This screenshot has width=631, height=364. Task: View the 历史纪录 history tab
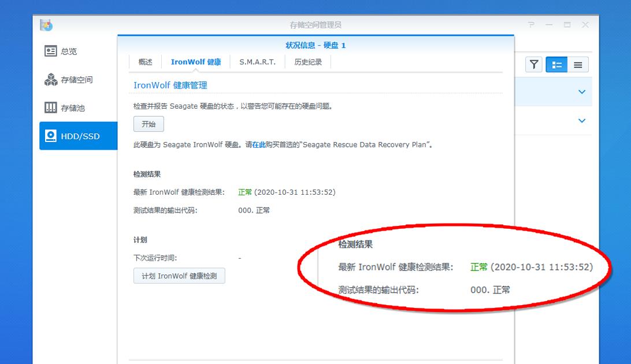coord(308,61)
